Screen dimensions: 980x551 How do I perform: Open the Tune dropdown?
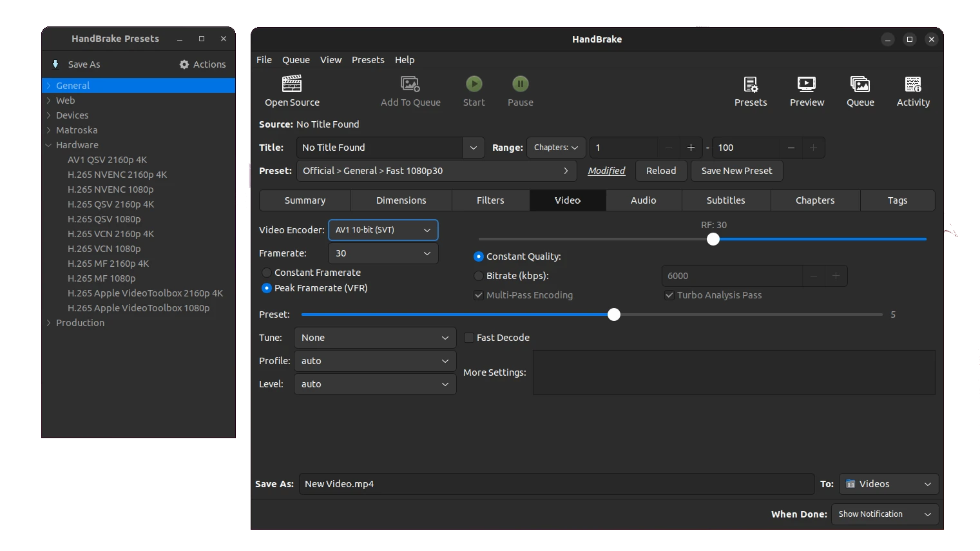point(375,338)
